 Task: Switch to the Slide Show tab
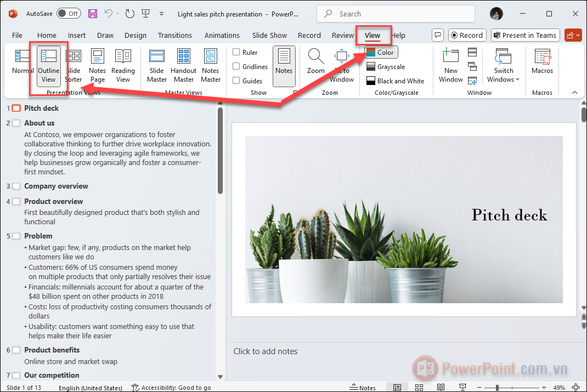pos(269,35)
